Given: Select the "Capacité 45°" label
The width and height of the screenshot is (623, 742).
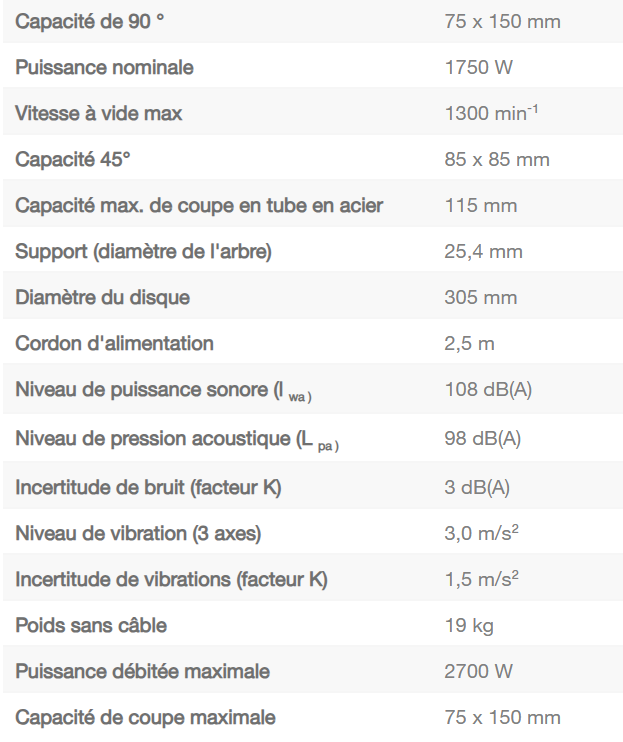Looking at the screenshot, I should (x=73, y=160).
